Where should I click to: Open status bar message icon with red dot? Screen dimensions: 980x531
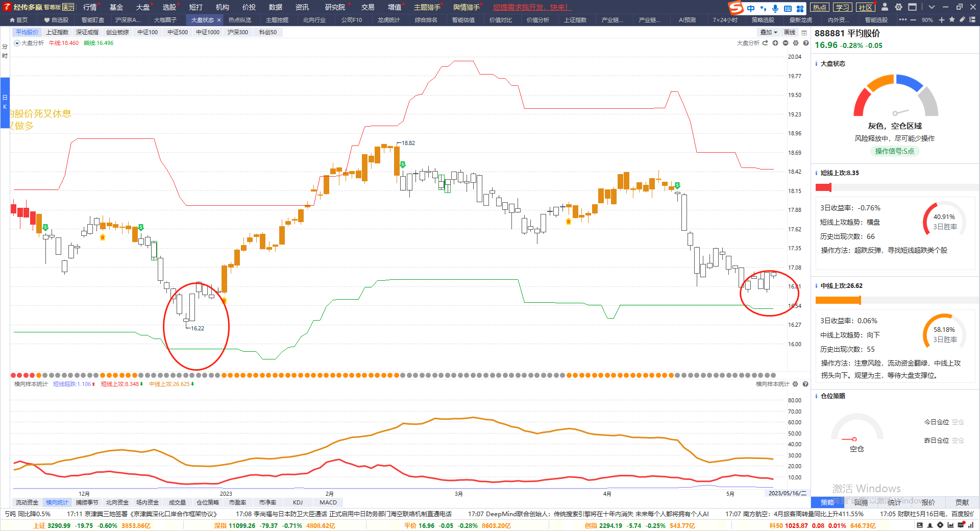pos(961,524)
